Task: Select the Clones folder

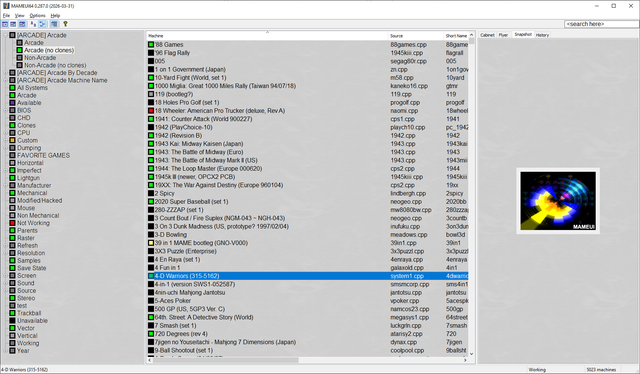Action: 26,125
